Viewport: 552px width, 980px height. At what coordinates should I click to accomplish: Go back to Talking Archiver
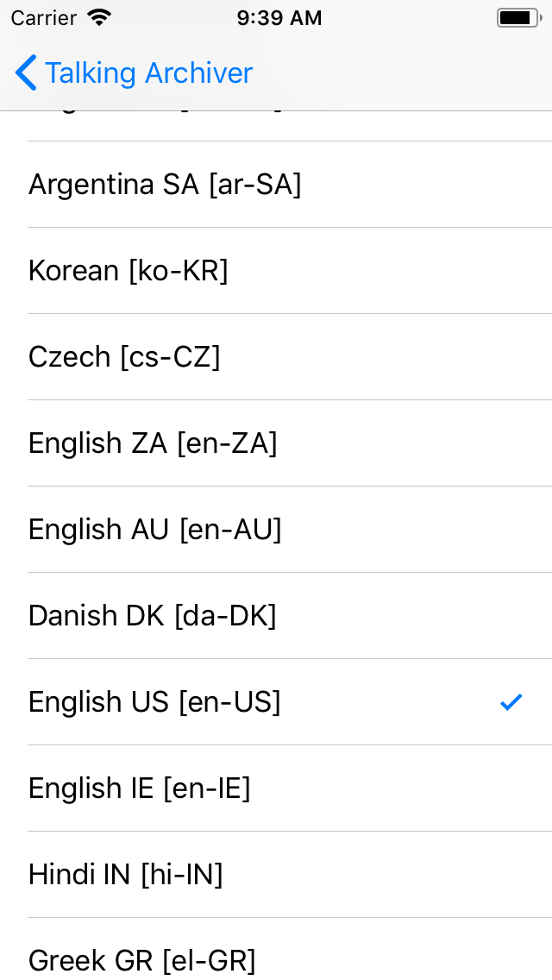point(134,72)
